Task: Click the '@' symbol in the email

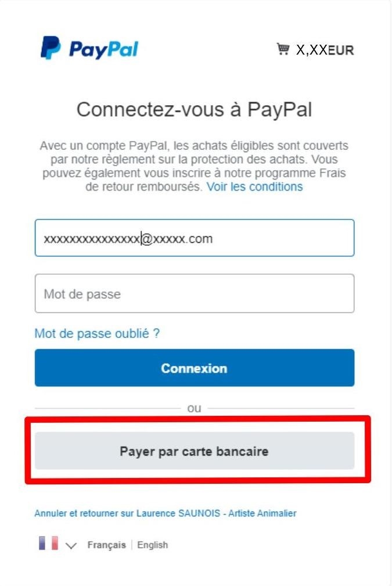Action: click(147, 239)
